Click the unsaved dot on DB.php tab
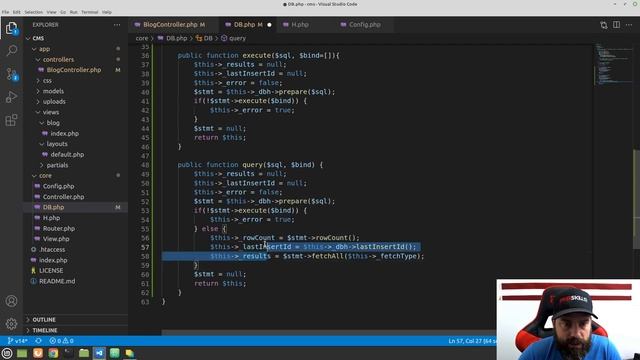640x360 pixels. 269,25
